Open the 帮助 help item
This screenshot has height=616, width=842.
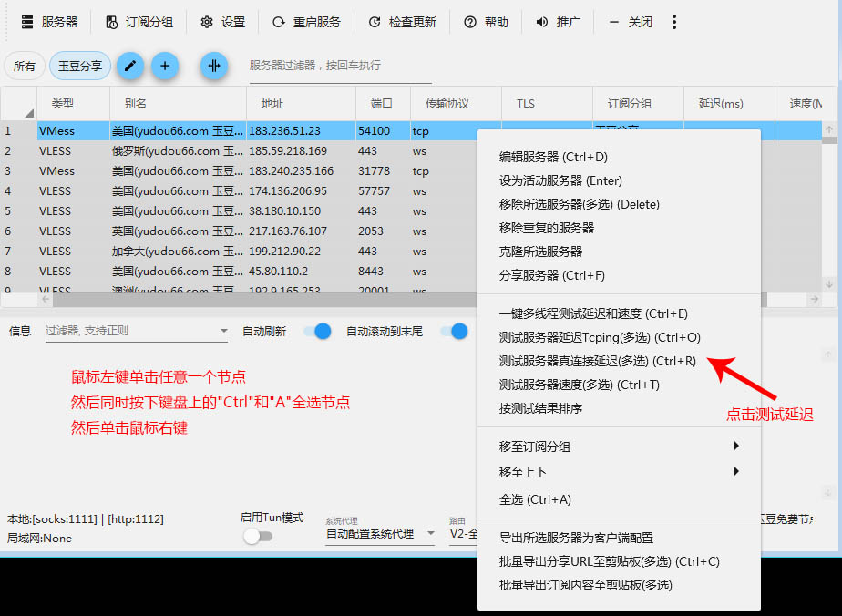(486, 22)
